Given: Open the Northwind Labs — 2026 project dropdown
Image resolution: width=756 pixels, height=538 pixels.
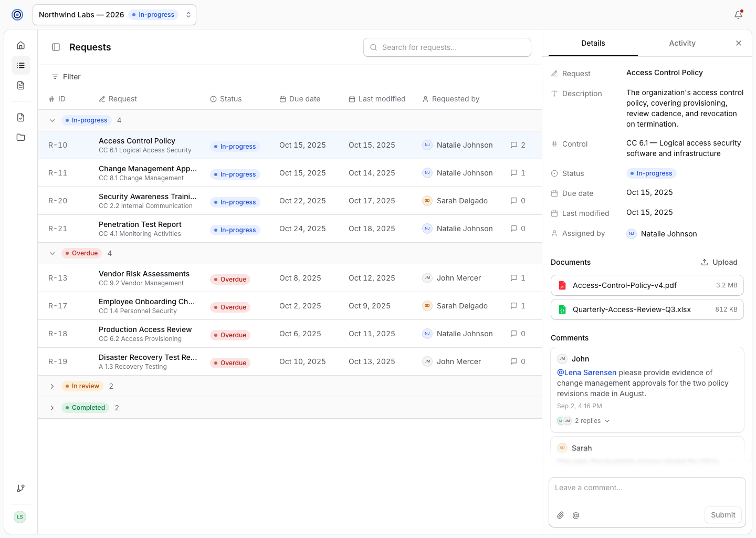Looking at the screenshot, I should coord(114,15).
